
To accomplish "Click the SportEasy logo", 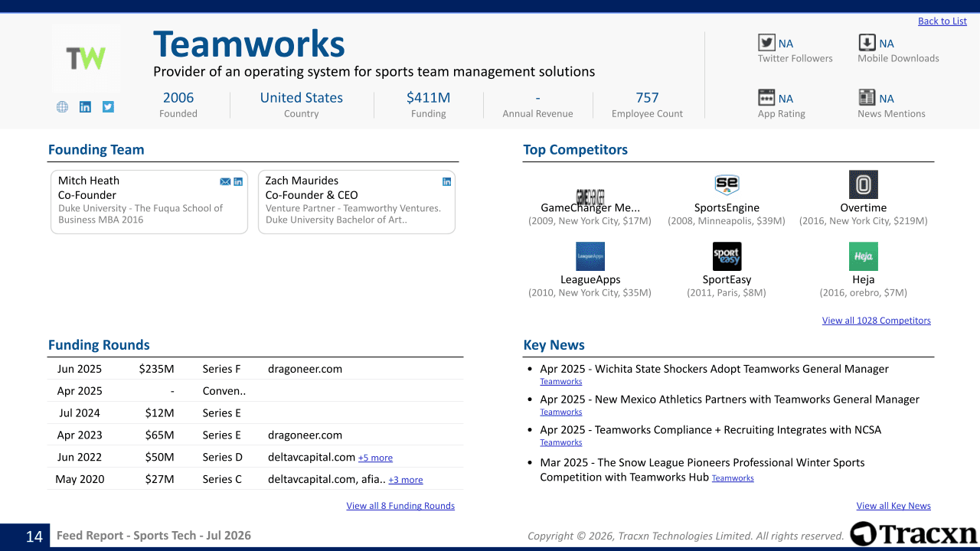I will coord(727,256).
